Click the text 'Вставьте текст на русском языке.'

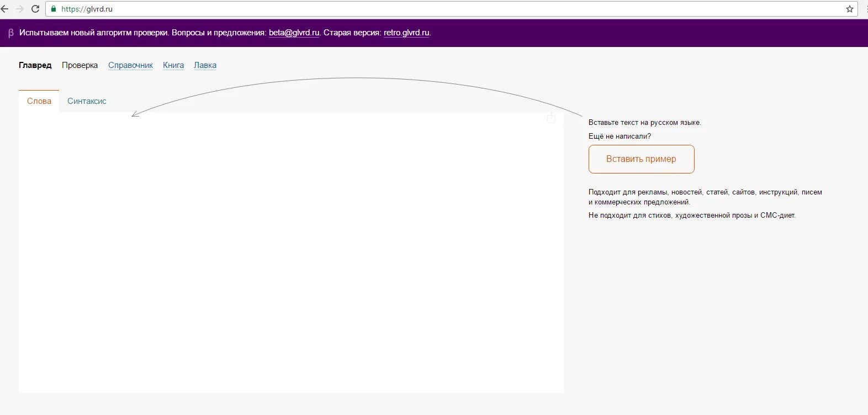(x=645, y=123)
